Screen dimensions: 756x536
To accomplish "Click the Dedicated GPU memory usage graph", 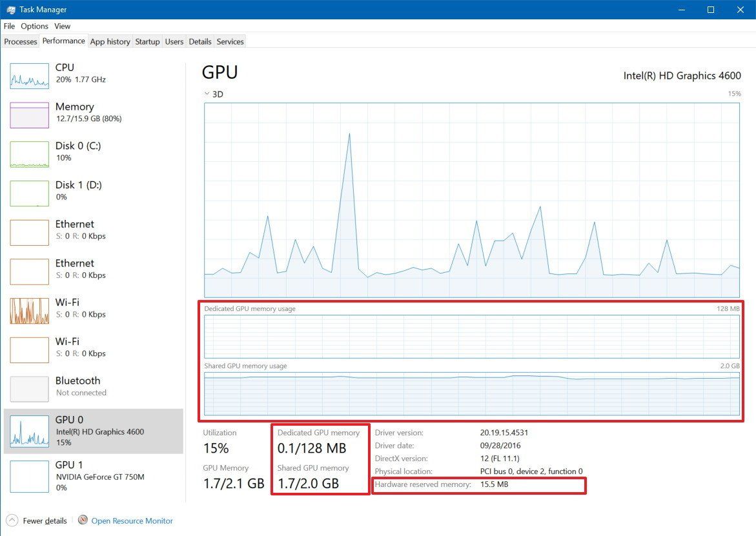I will (471, 335).
